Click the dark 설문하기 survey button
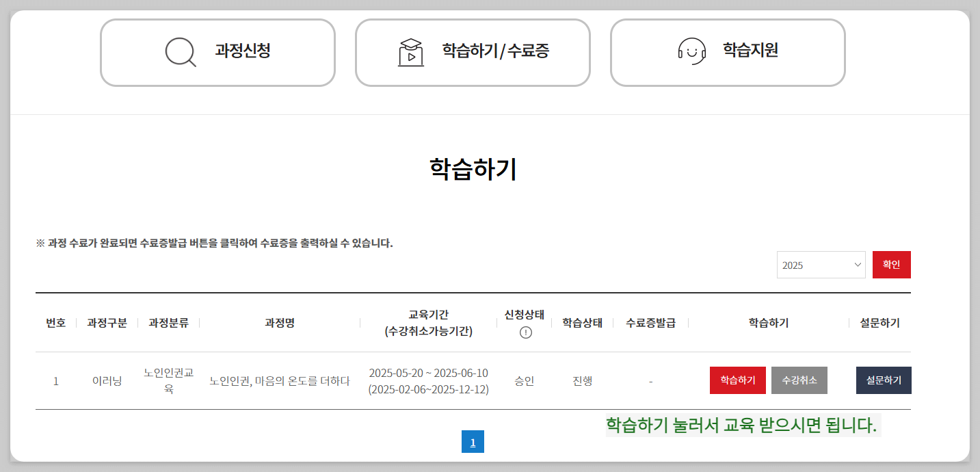Screen dimensions: 980x472 [x=884, y=380]
